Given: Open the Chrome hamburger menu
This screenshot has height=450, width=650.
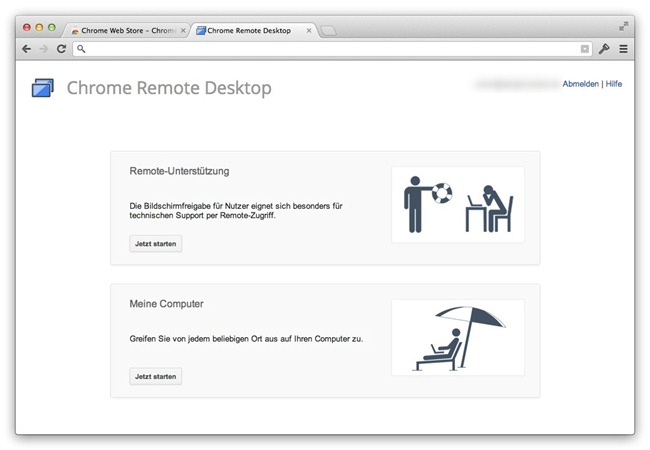Looking at the screenshot, I should [623, 48].
